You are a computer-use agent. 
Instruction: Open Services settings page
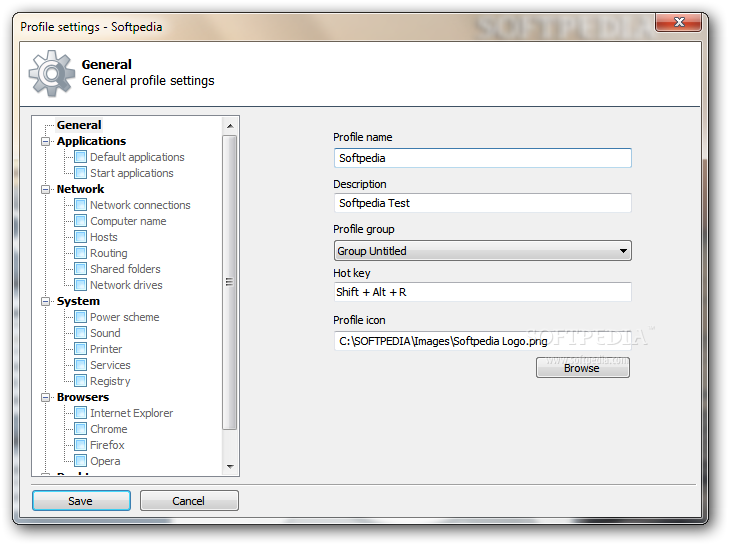(110, 365)
